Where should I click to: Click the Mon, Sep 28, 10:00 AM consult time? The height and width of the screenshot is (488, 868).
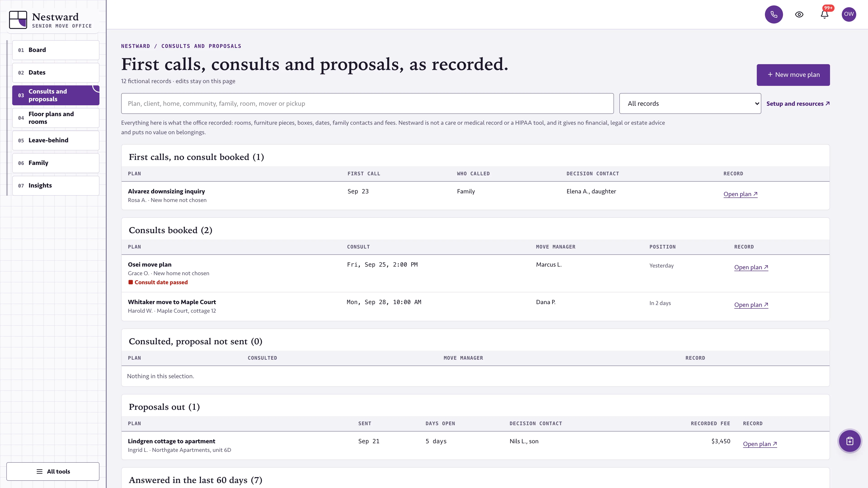coord(384,302)
